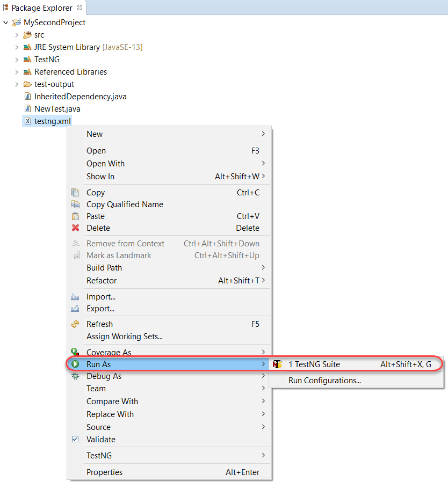Click the Remove from Context icon
Viewport: 448px width, 482px height.
click(x=75, y=244)
